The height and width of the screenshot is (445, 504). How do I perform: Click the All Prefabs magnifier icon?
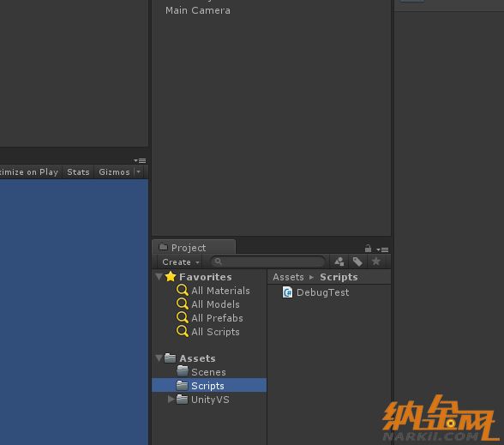(x=183, y=317)
